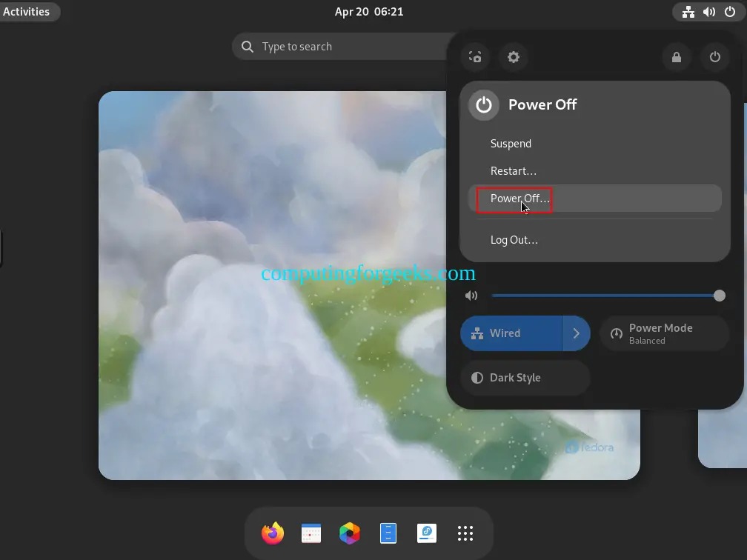
Task: Click the volume slider handle
Action: coord(720,296)
